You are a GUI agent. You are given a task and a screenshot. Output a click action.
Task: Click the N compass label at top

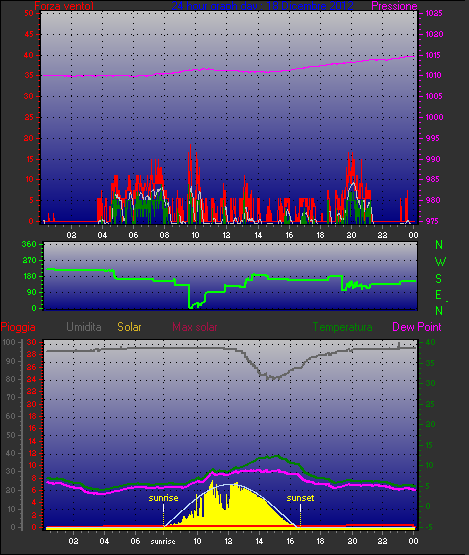click(439, 245)
